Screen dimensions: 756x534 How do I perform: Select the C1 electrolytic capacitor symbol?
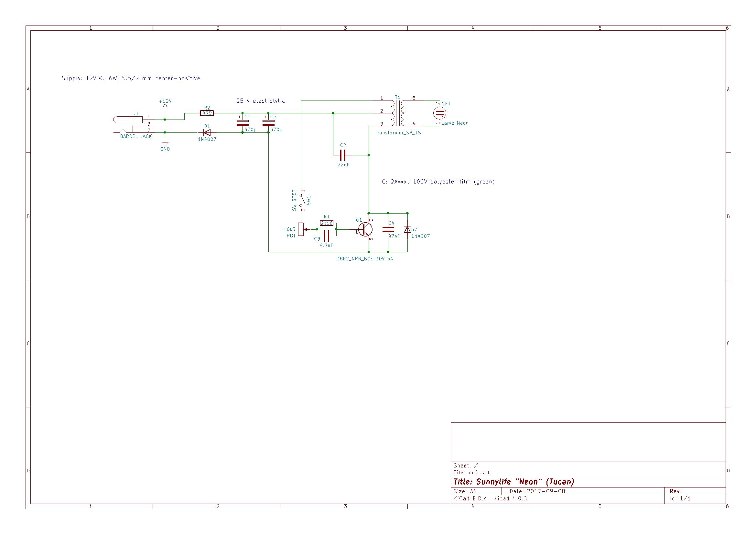243,123
